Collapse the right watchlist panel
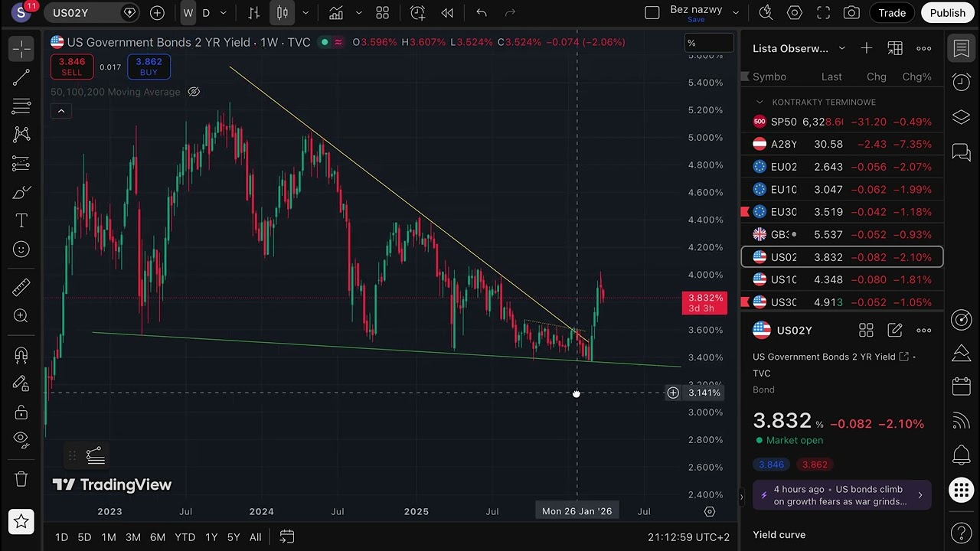The width and height of the screenshot is (980, 551). coord(741,497)
